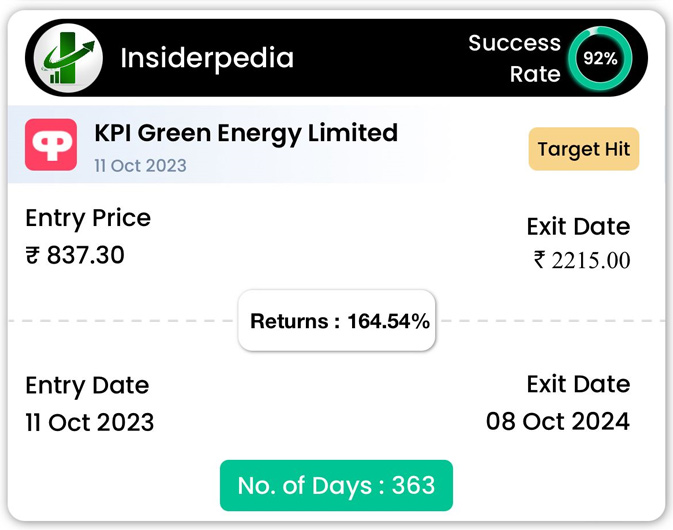Open the KPI Green Energy company icon
This screenshot has width=673, height=530.
pyautogui.click(x=51, y=145)
